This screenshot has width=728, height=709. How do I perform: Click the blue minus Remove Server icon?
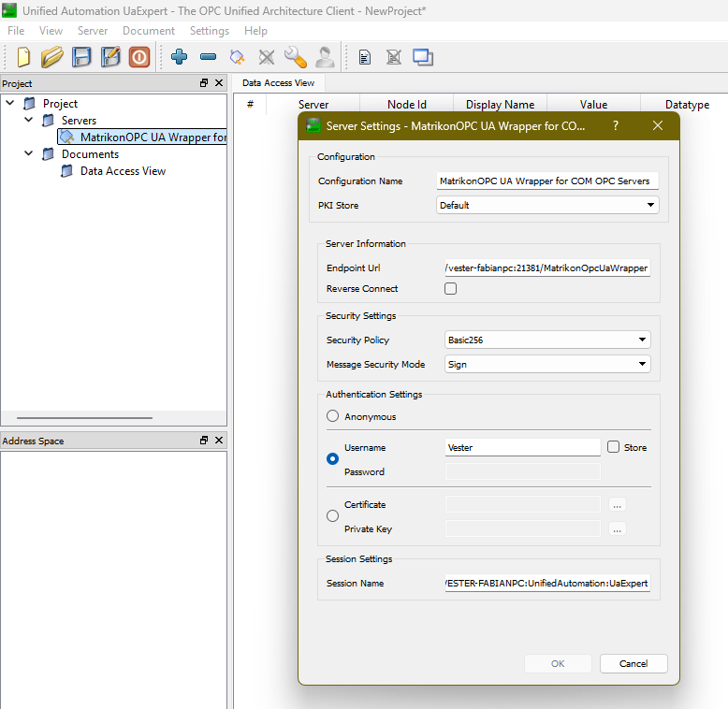[x=208, y=57]
